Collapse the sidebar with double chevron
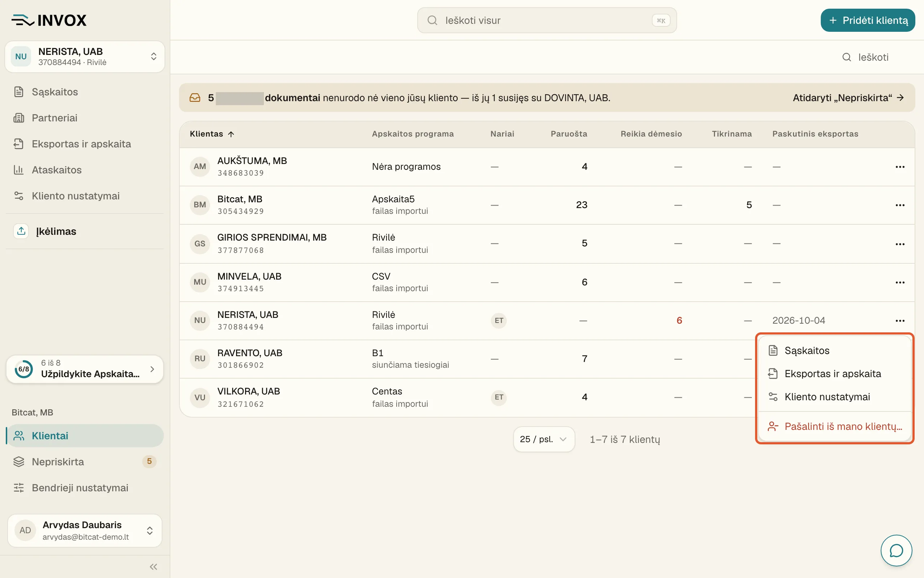This screenshot has height=578, width=924. click(153, 567)
